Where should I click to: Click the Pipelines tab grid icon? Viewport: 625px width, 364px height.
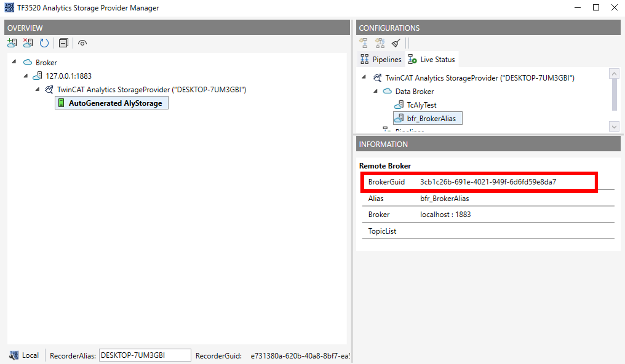click(365, 59)
